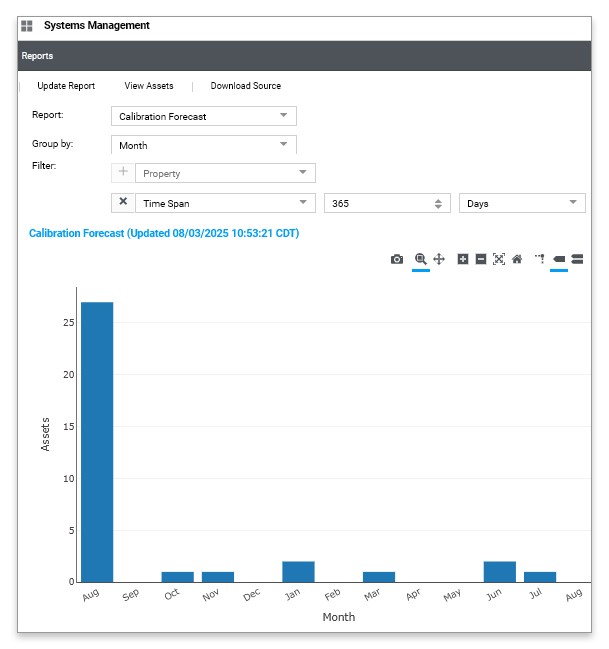Click the 'Report:' field label
This screenshot has width=609, height=649.
pos(48,115)
